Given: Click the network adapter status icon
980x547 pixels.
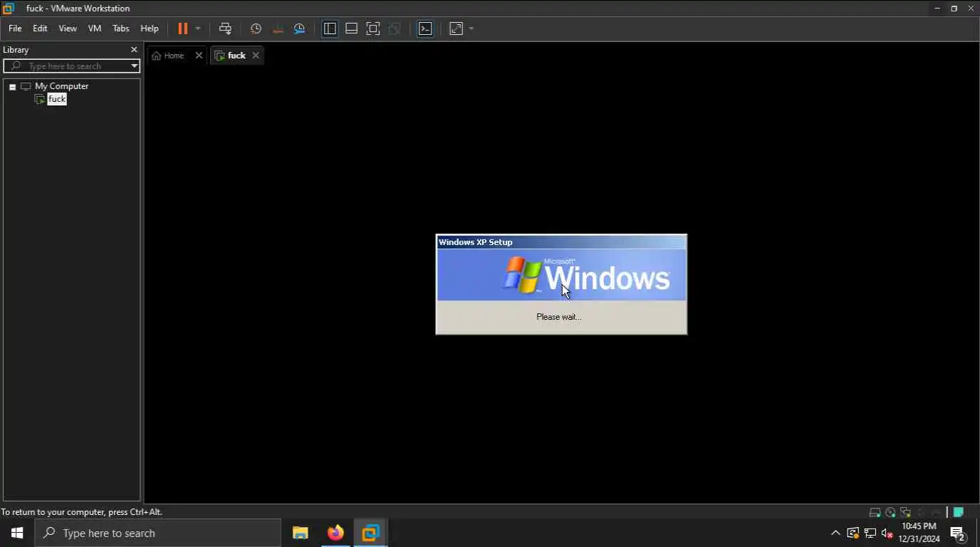Looking at the screenshot, I should tap(906, 512).
